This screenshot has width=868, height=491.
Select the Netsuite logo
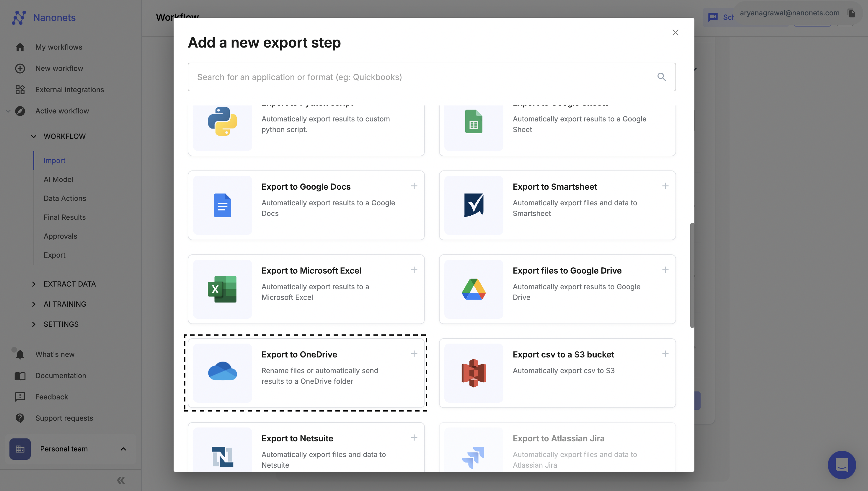(x=222, y=457)
